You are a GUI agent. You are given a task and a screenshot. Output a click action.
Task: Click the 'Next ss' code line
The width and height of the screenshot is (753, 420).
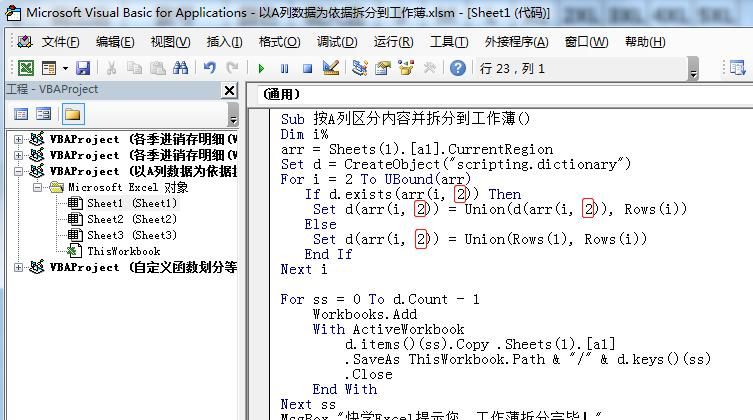click(308, 404)
